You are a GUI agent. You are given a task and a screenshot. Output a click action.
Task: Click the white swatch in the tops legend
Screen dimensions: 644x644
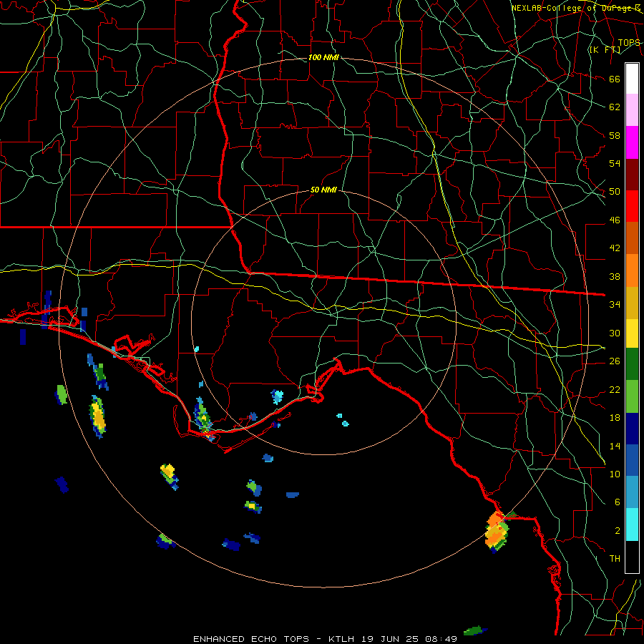click(x=632, y=79)
